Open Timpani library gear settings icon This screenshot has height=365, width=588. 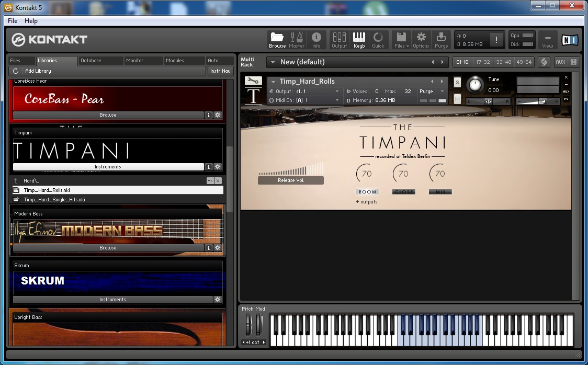tap(218, 167)
